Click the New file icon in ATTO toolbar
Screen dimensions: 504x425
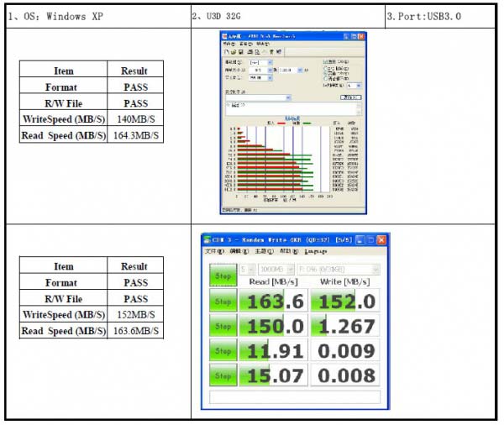pos(225,51)
